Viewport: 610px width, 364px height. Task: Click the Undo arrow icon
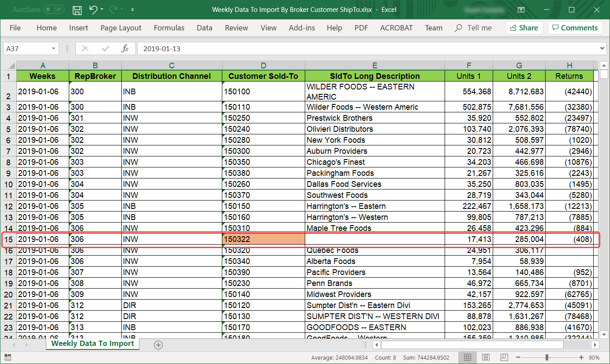pos(93,10)
